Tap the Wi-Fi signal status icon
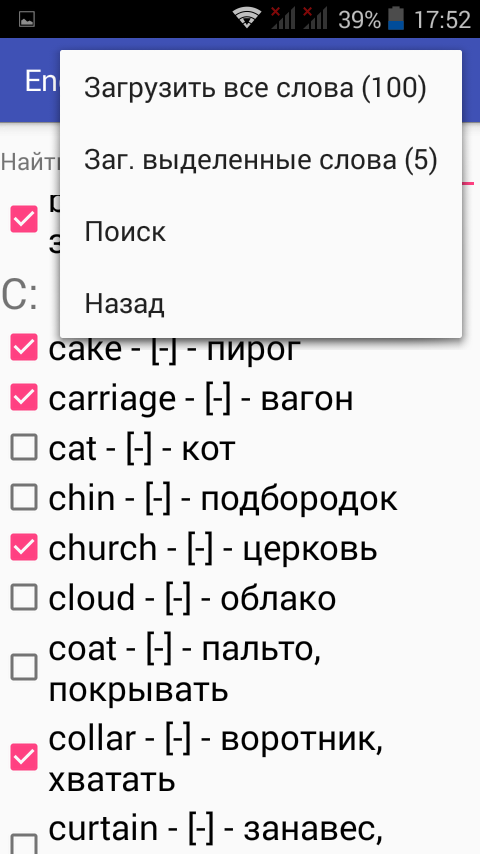 pos(247,19)
